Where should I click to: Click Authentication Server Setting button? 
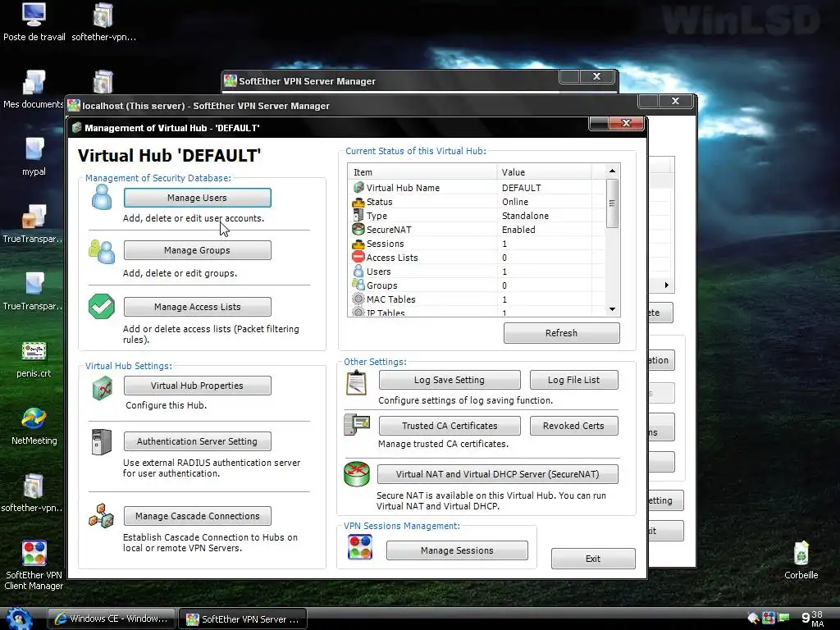tap(197, 441)
